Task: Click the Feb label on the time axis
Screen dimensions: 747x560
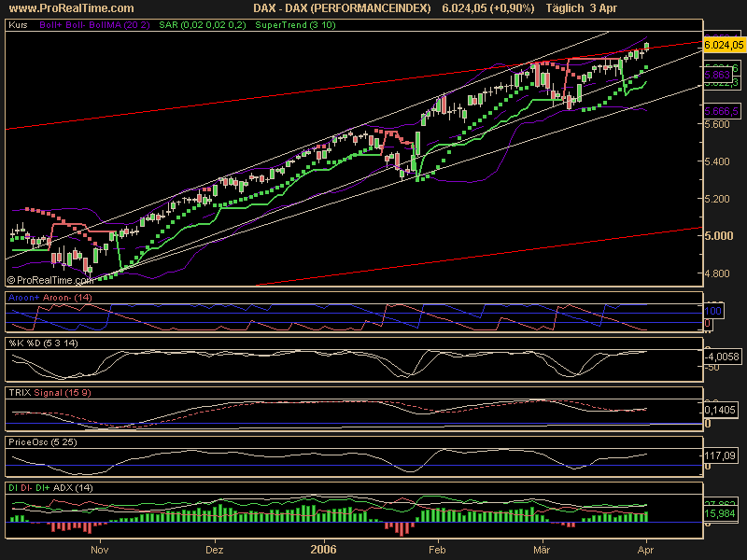Action: (437, 550)
